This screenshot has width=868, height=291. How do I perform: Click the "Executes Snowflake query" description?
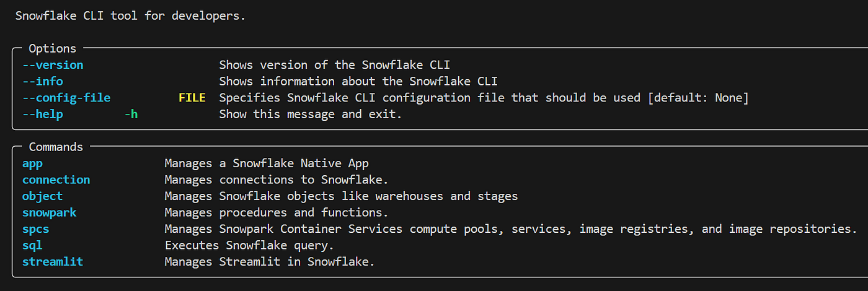point(249,245)
